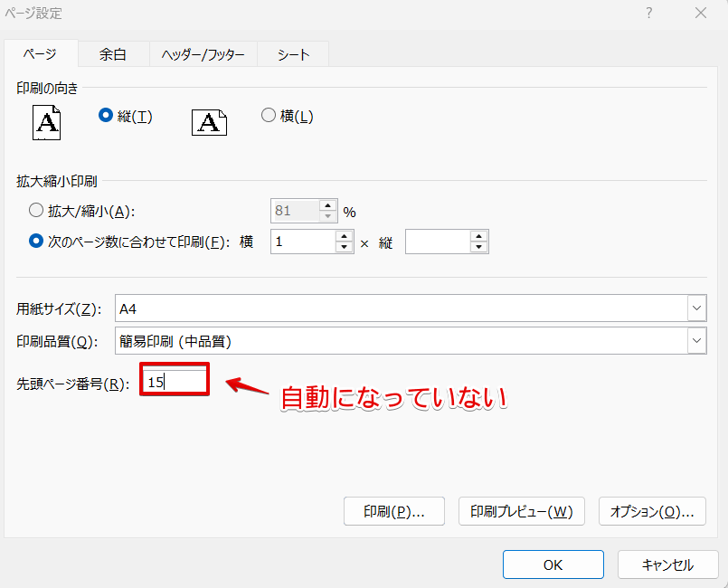Click the 印刷(P)... button
728x588 pixels.
(394, 511)
